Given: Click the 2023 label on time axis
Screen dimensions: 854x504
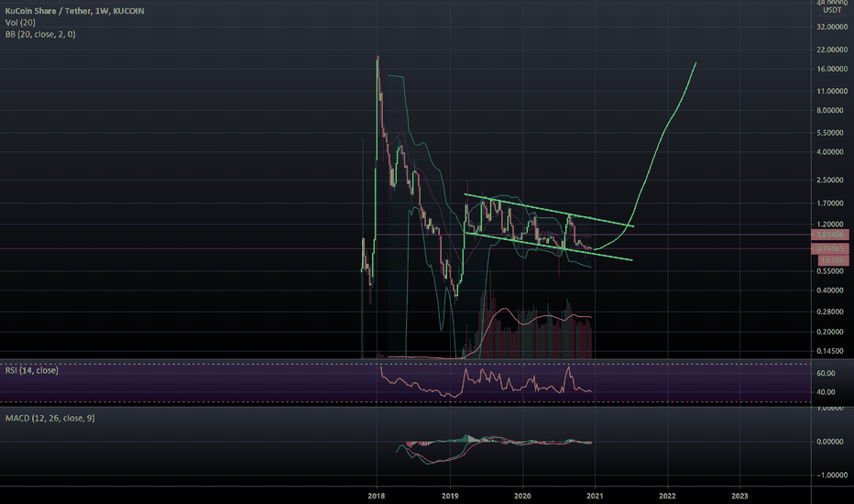Looking at the screenshot, I should pyautogui.click(x=739, y=496).
